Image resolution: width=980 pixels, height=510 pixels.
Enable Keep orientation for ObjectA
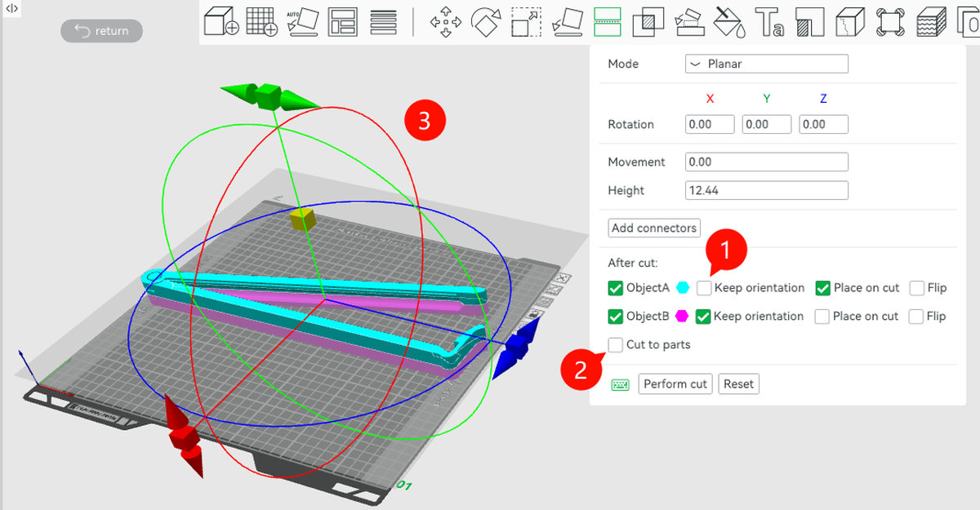click(704, 288)
